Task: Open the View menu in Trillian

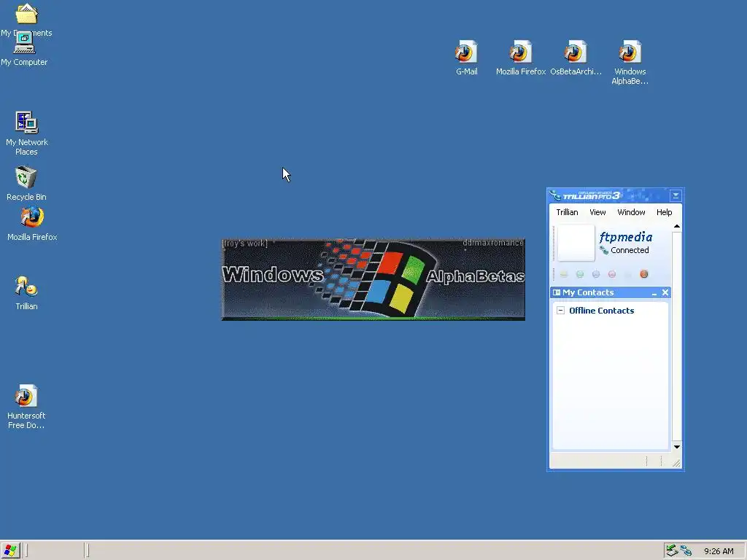Action: [x=597, y=212]
